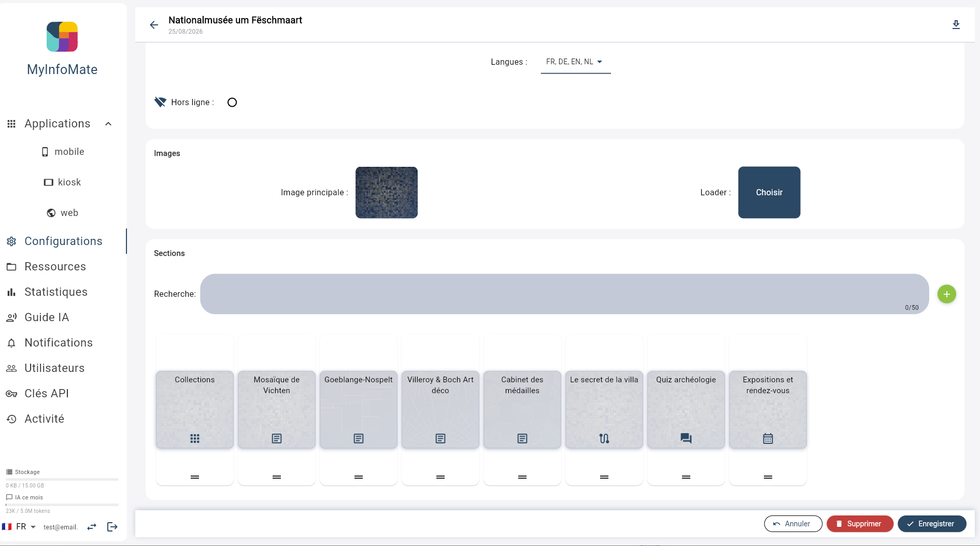
Task: Grab drag handle under Collections card
Action: [x=195, y=477]
